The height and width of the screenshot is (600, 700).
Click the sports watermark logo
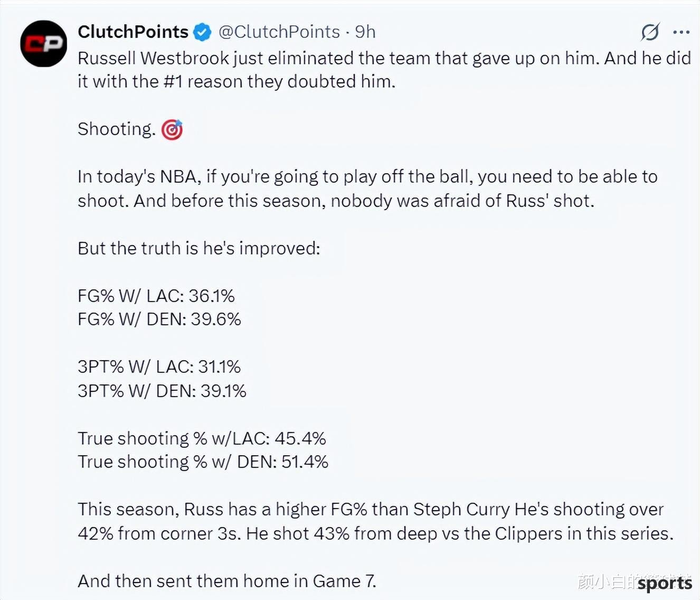pyautogui.click(x=664, y=584)
